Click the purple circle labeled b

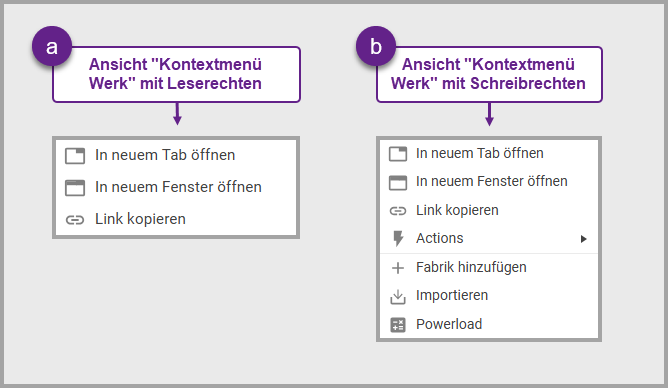point(376,46)
